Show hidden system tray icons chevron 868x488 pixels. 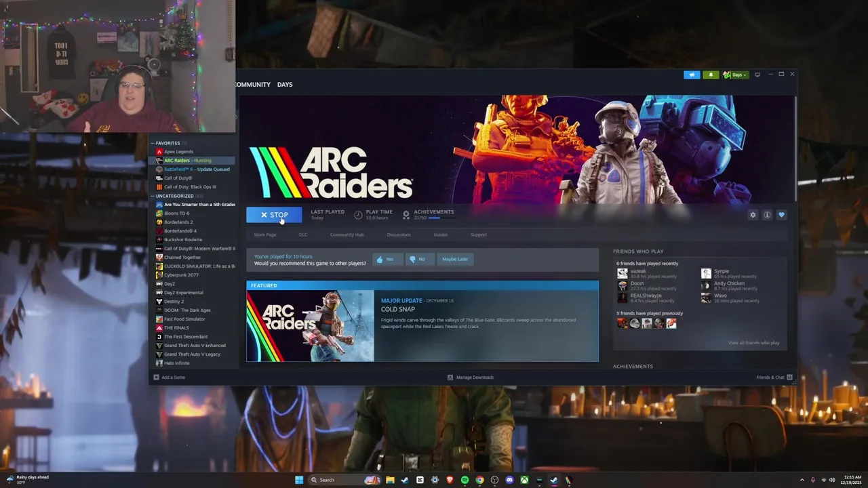tap(802, 480)
